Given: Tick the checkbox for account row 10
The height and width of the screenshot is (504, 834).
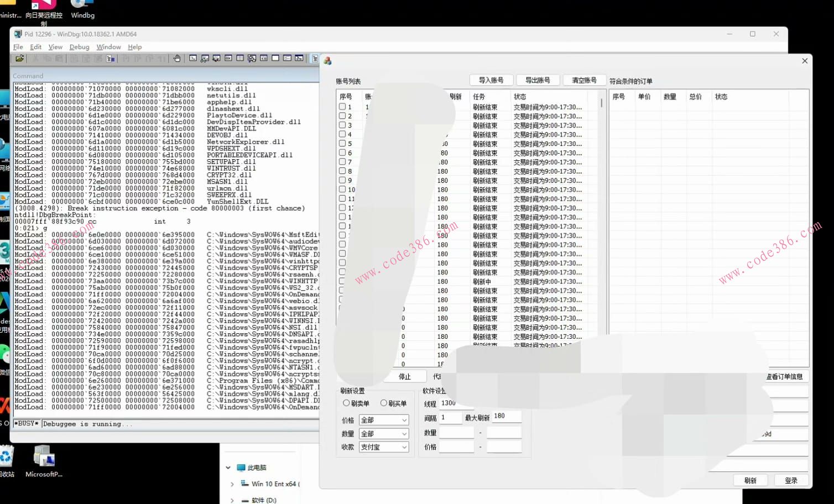Looking at the screenshot, I should (x=342, y=190).
